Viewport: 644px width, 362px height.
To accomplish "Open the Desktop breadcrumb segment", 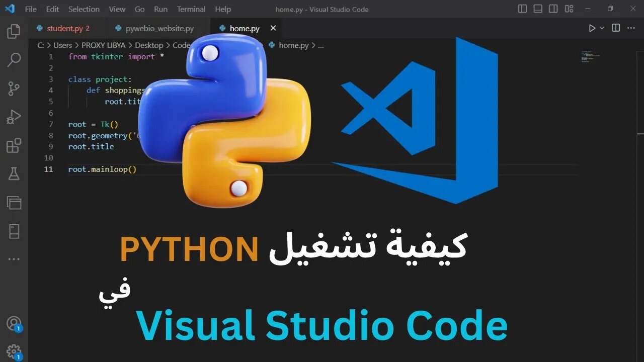I will (x=149, y=45).
